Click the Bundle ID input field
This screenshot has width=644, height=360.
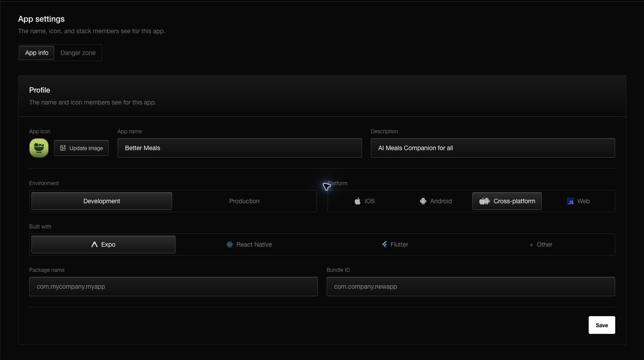click(x=471, y=286)
